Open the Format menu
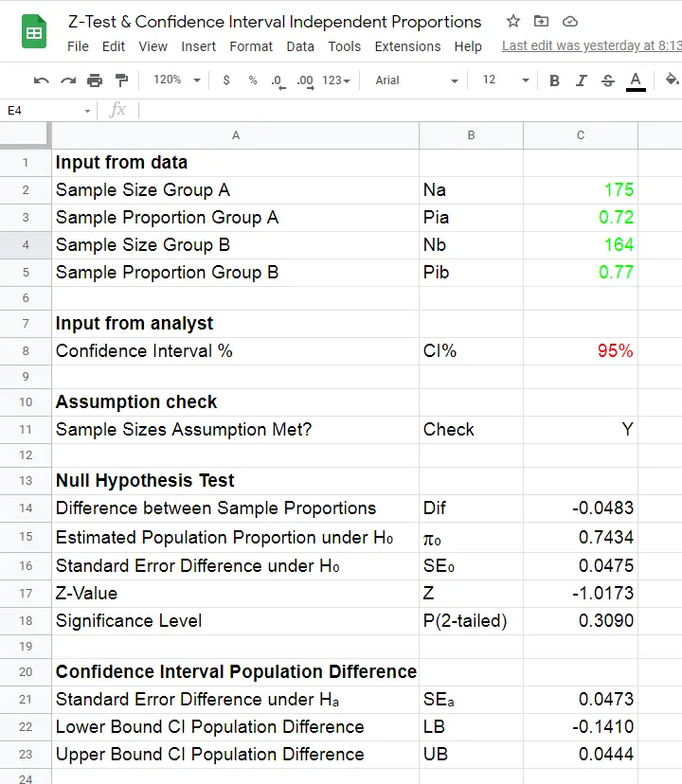The image size is (682, 784). click(x=251, y=46)
